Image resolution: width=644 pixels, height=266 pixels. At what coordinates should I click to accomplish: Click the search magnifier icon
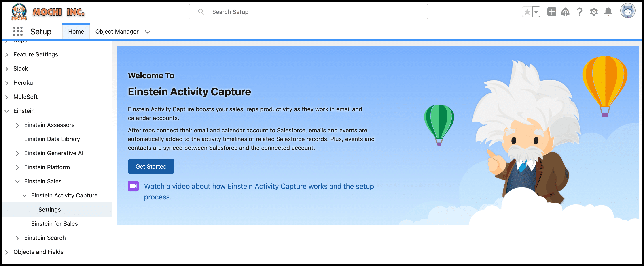[201, 11]
